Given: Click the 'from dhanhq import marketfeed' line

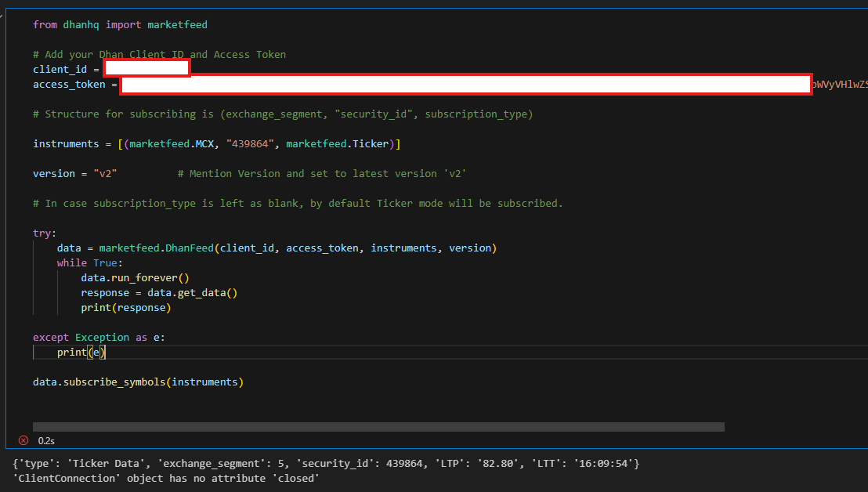Looking at the screenshot, I should pyautogui.click(x=120, y=25).
